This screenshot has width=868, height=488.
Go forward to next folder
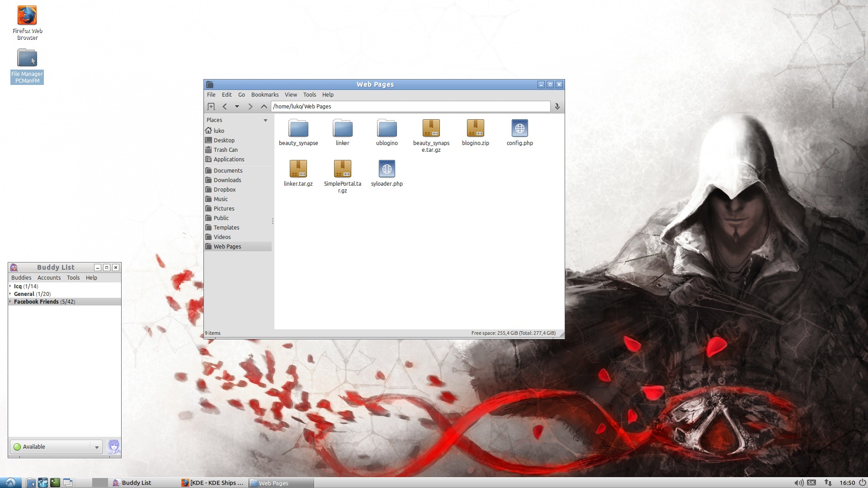click(250, 107)
